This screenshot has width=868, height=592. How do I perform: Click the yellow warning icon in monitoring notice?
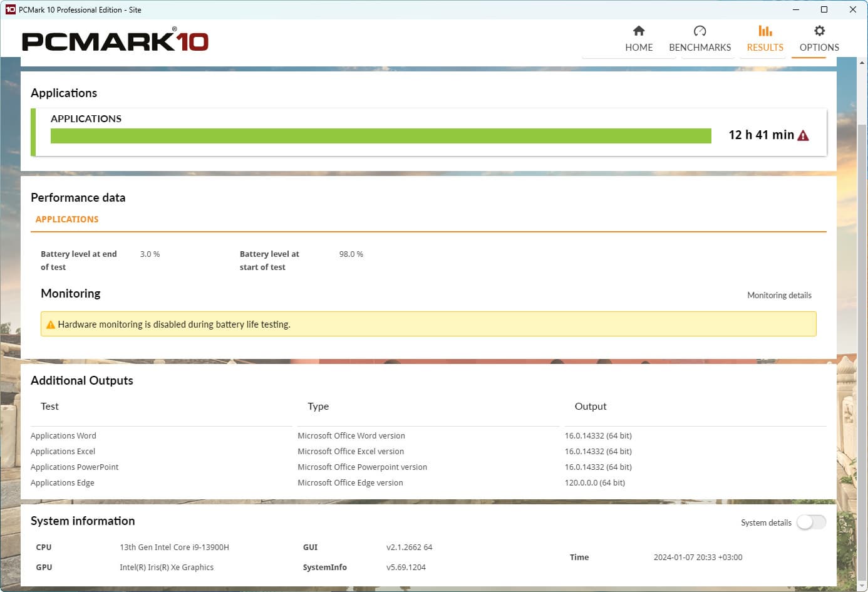pyautogui.click(x=51, y=325)
